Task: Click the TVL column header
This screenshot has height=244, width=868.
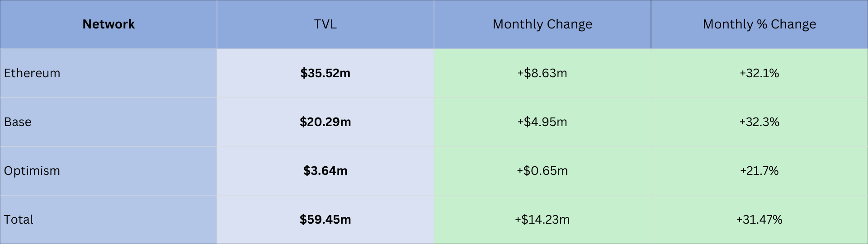Action: [x=325, y=24]
